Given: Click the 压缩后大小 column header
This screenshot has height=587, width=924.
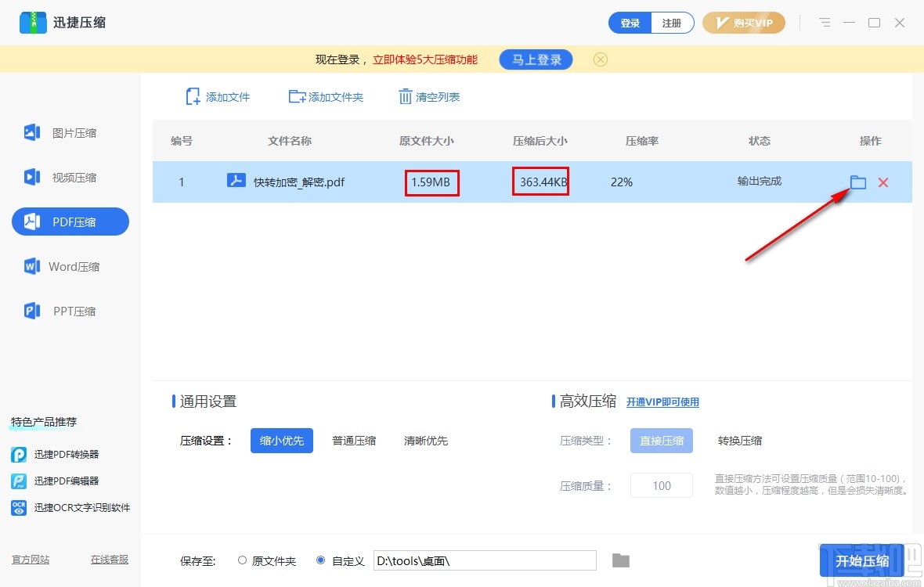Looking at the screenshot, I should tap(540, 141).
